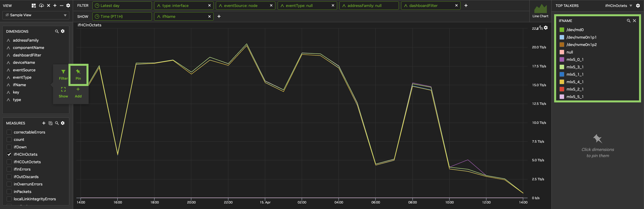Open the Line Chart type selector
Image resolution: width=644 pixels, height=209 pixels.
[540, 11]
